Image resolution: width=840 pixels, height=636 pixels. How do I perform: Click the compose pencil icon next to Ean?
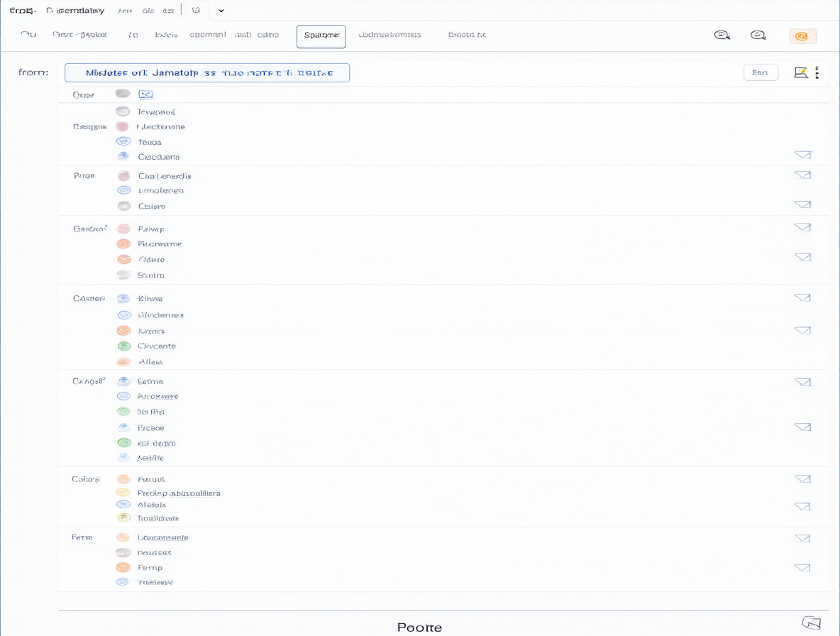pos(801,72)
